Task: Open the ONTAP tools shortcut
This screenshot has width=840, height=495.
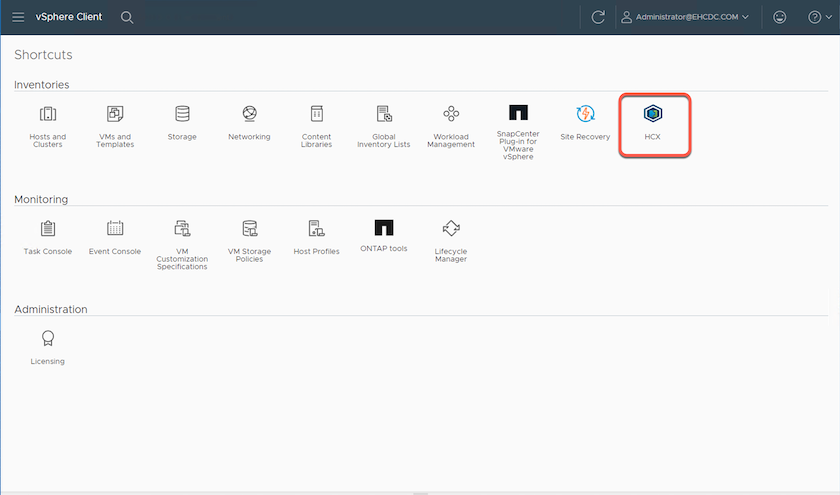Action: (384, 236)
